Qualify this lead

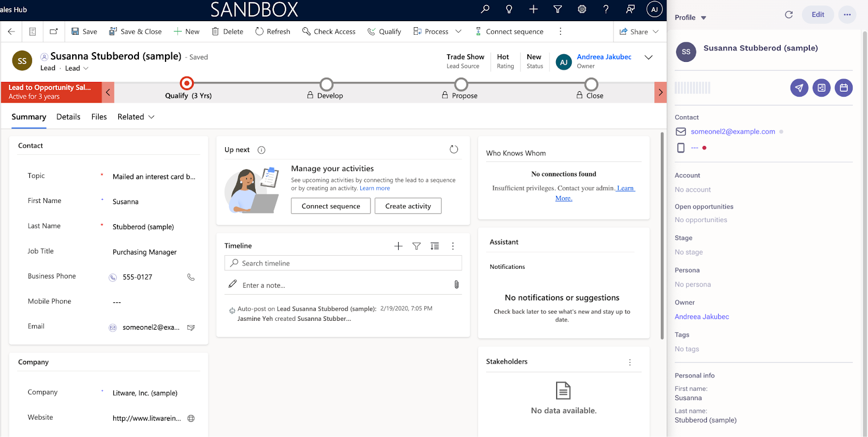pos(384,31)
